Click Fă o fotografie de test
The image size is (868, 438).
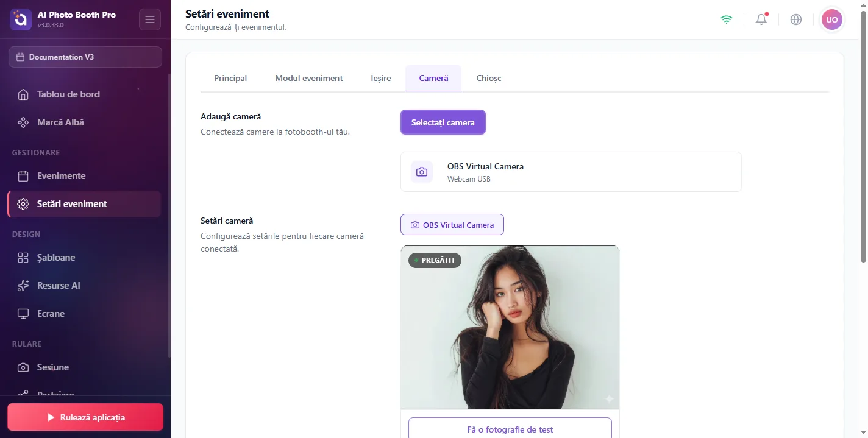510,428
